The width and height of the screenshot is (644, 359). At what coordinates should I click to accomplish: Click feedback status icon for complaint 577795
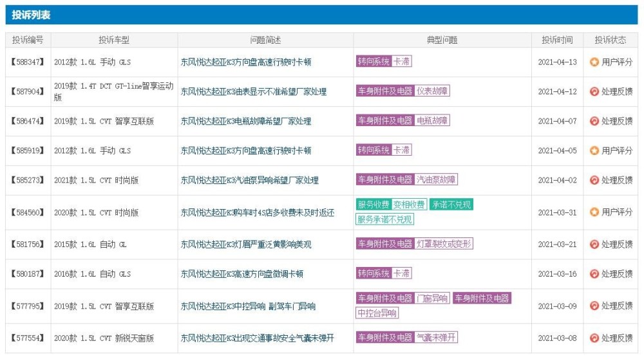594,306
